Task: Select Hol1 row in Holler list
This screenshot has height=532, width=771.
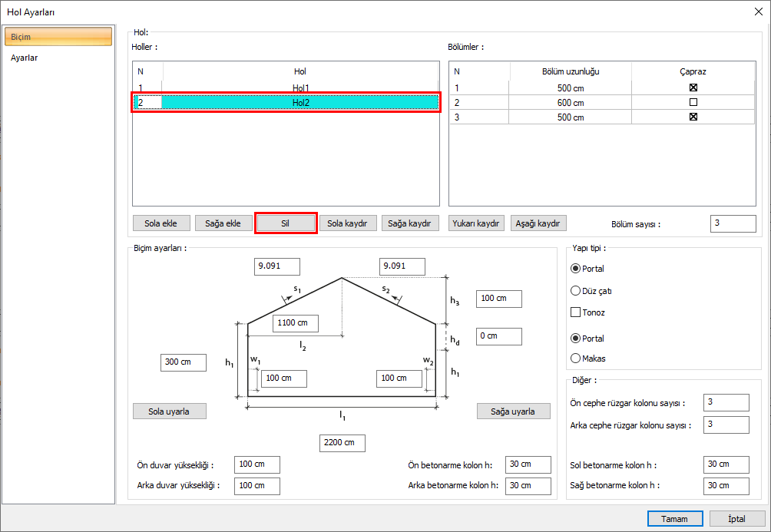Action: coord(299,88)
